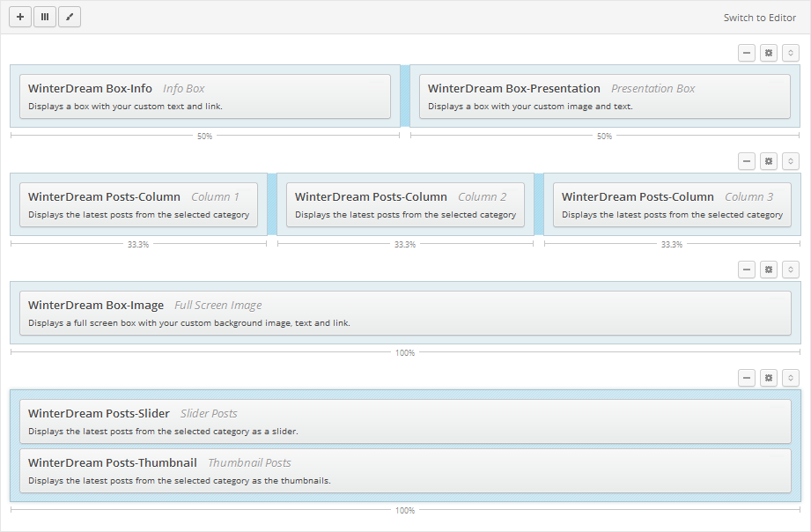The height and width of the screenshot is (532, 811).
Task: Select the WinterDream Posts-Thumbnail widget
Action: click(x=405, y=470)
